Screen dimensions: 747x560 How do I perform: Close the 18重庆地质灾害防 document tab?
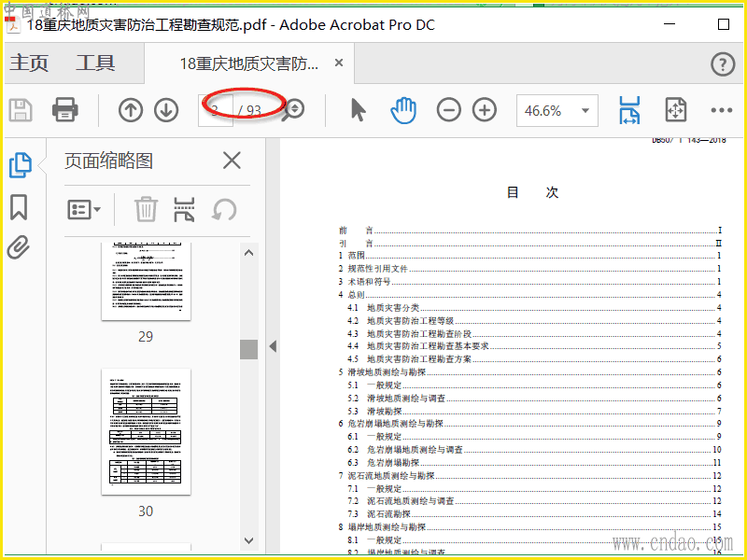tap(339, 63)
